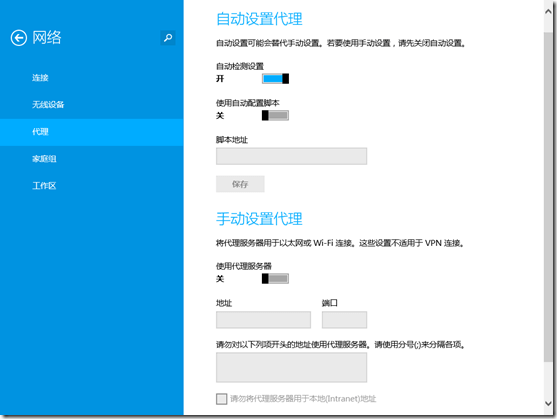This screenshot has width=557, height=419.
Task: Click the 手动设置代理 heading
Action: (259, 219)
